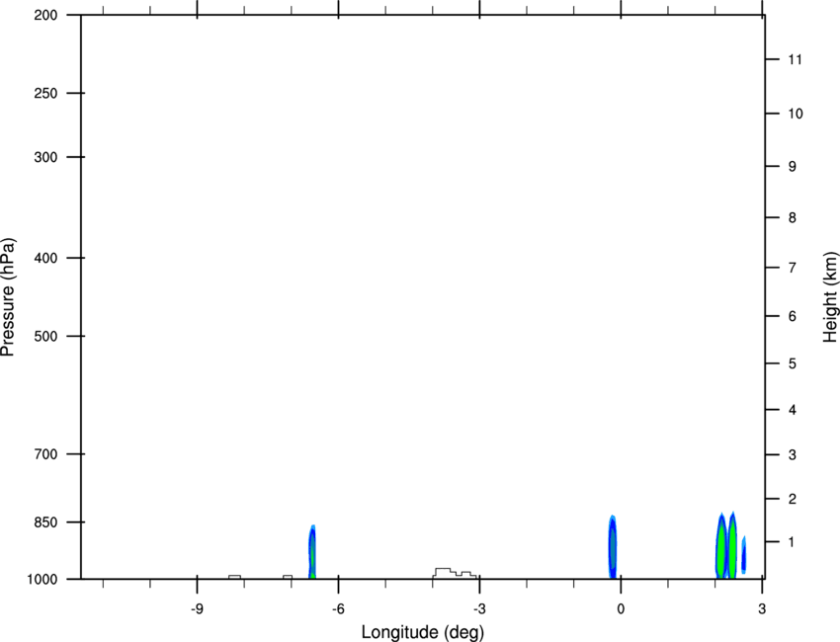Screen dimensions: 840x642
Task: Click the -6 longitude tick label
Action: [338, 609]
